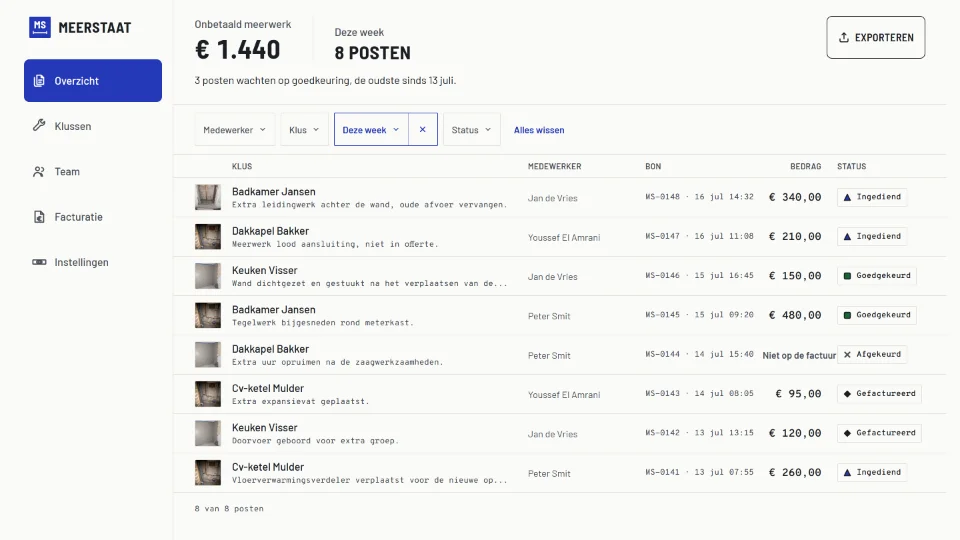Click the Facturatie invoice icon
The height and width of the screenshot is (540, 960).
coord(39,217)
